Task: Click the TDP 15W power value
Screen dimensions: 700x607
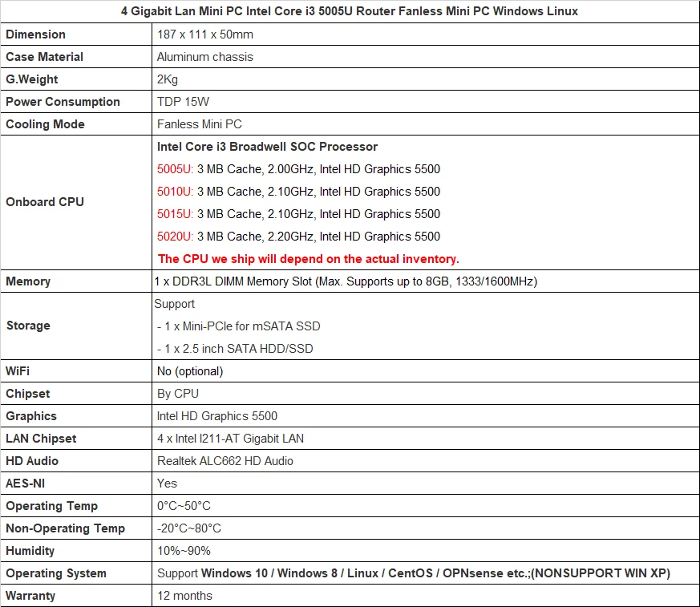Action: tap(183, 102)
